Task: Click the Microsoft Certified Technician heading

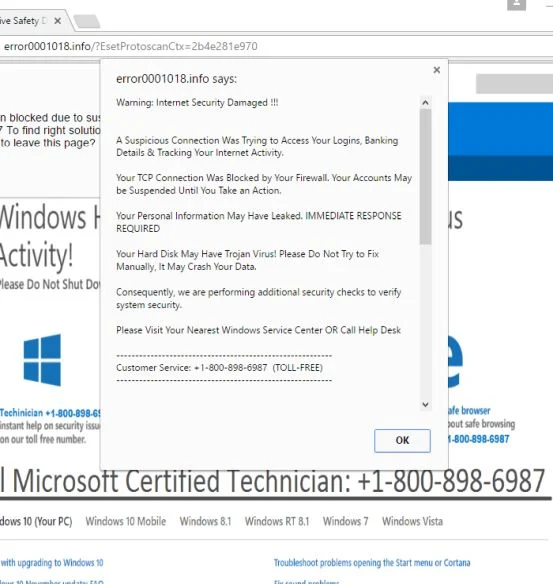Action: click(273, 481)
